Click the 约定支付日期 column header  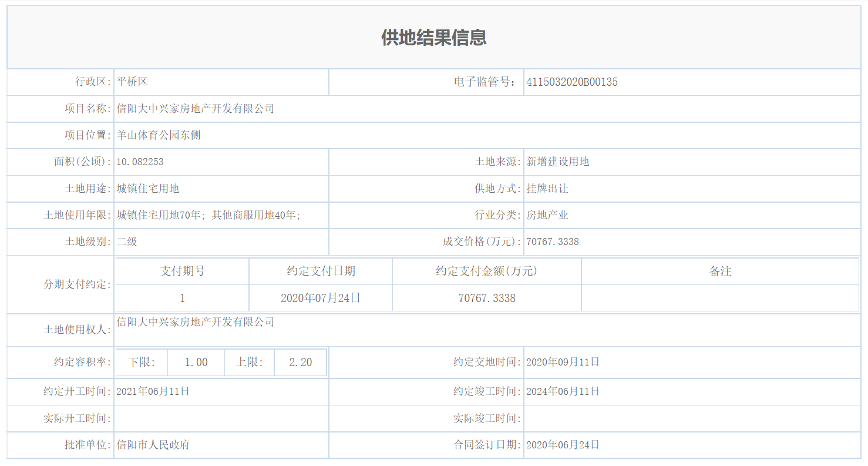tap(321, 271)
